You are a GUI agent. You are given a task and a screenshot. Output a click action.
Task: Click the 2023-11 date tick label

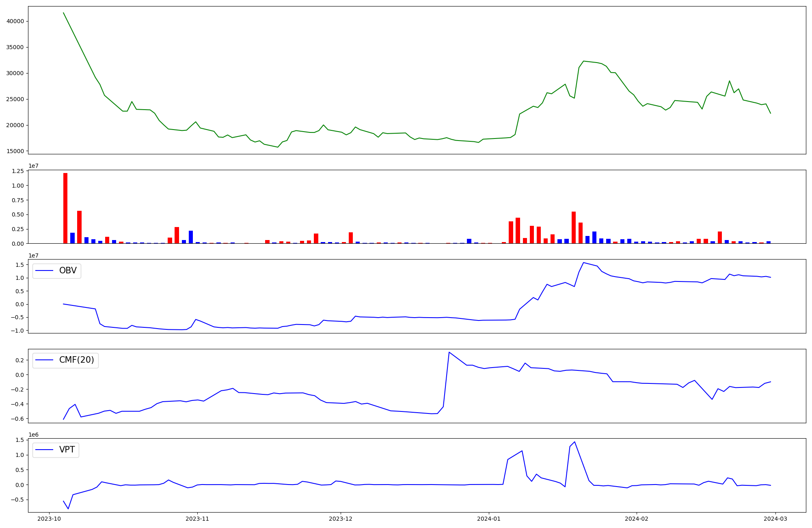pyautogui.click(x=197, y=519)
